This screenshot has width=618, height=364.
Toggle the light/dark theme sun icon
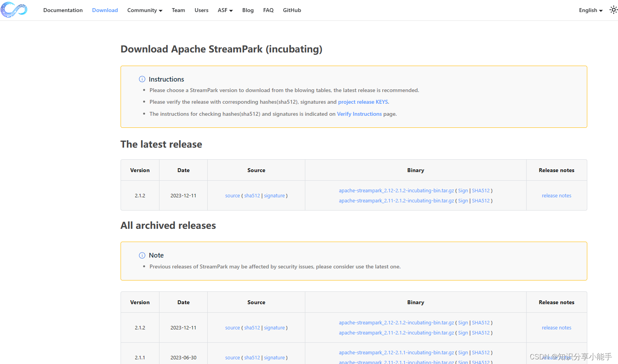click(x=613, y=10)
